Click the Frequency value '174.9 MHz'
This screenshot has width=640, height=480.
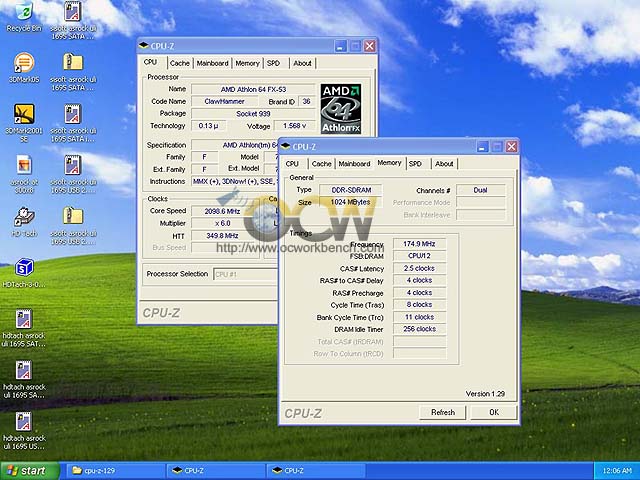click(420, 244)
